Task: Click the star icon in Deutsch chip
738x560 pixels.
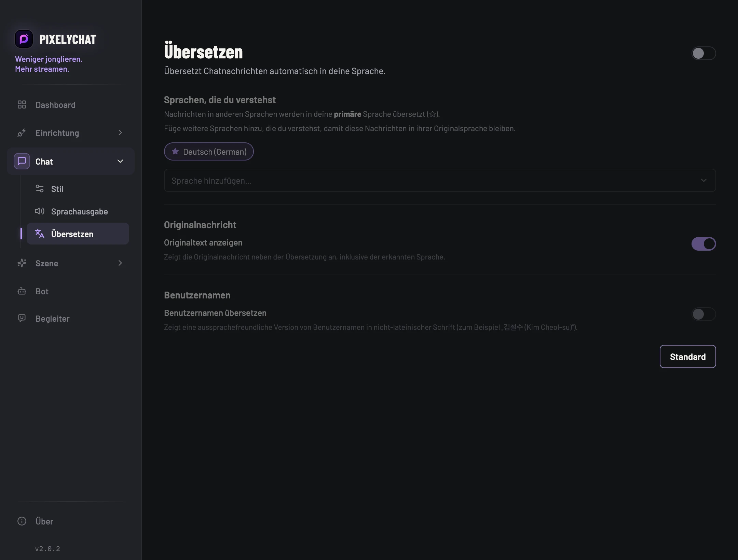Action: click(175, 151)
